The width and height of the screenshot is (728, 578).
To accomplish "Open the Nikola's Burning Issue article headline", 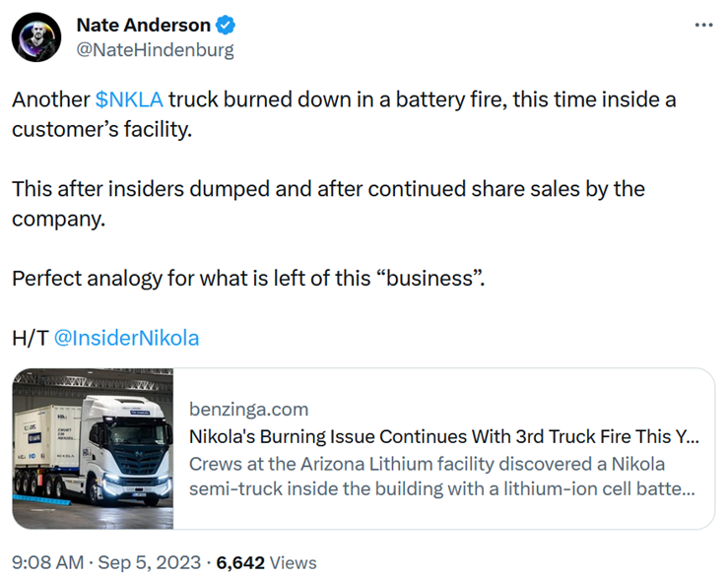I will click(444, 436).
